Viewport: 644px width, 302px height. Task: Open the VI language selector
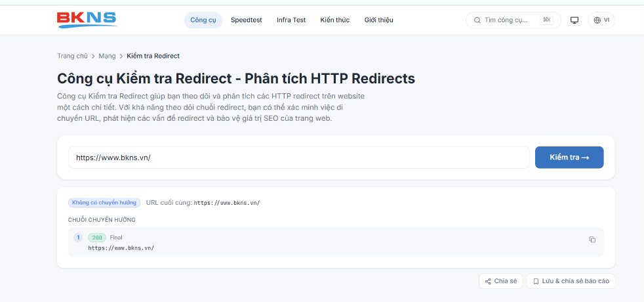point(601,20)
